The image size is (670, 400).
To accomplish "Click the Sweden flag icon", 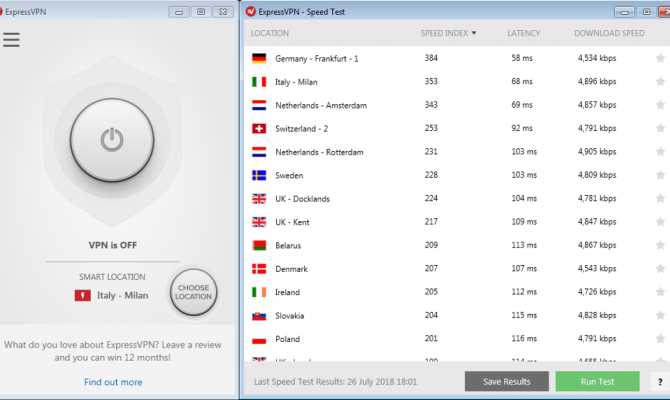I will tap(259, 175).
